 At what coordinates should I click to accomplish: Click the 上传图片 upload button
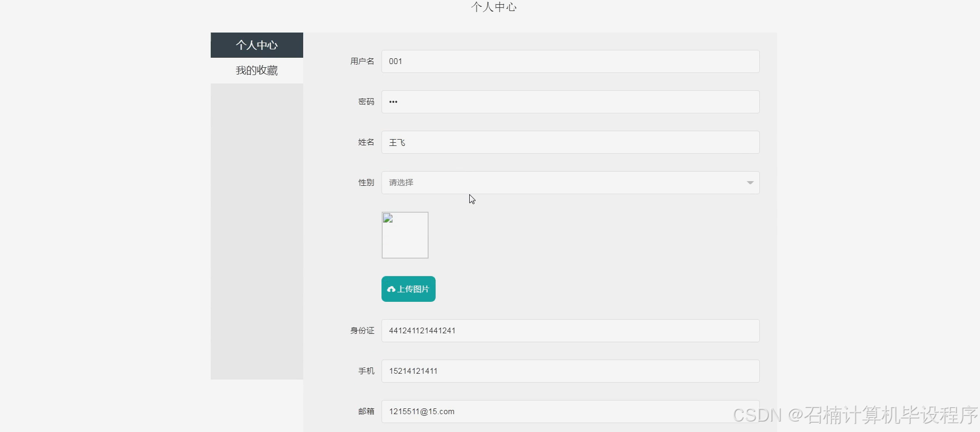coord(408,289)
